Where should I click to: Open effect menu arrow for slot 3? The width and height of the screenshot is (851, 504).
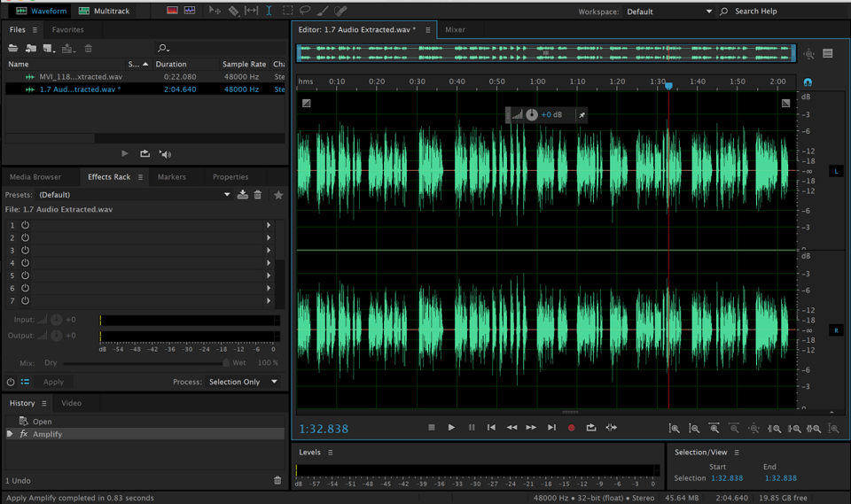(x=268, y=250)
